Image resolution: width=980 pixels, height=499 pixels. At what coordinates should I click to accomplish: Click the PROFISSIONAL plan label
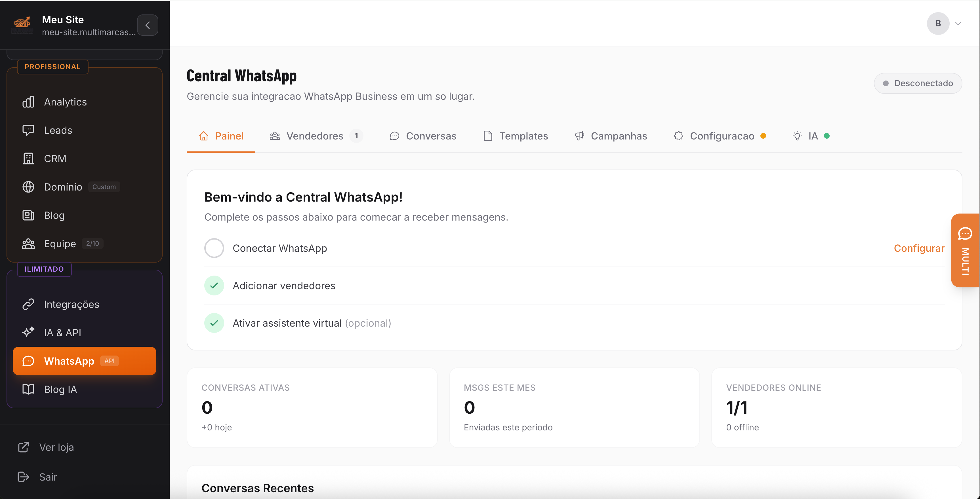(x=52, y=67)
